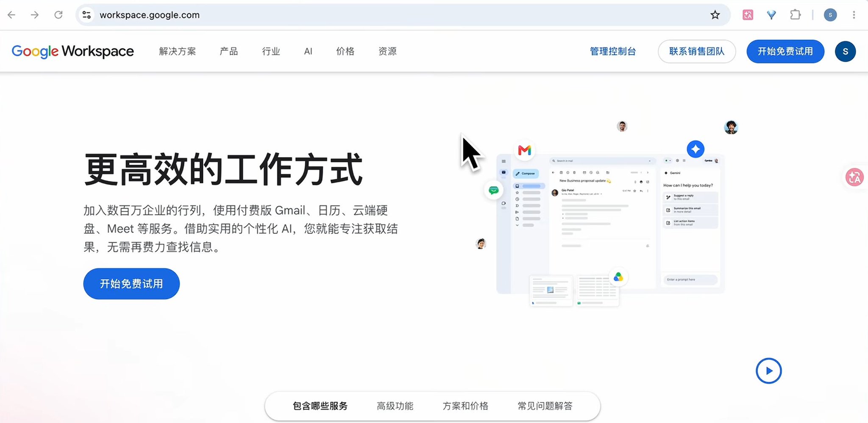Open the 管理控制台 link
This screenshot has width=868, height=423.
613,51
